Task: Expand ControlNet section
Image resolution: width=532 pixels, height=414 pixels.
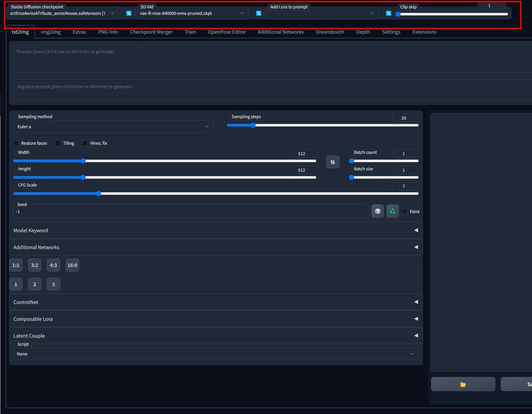Action: [216, 302]
